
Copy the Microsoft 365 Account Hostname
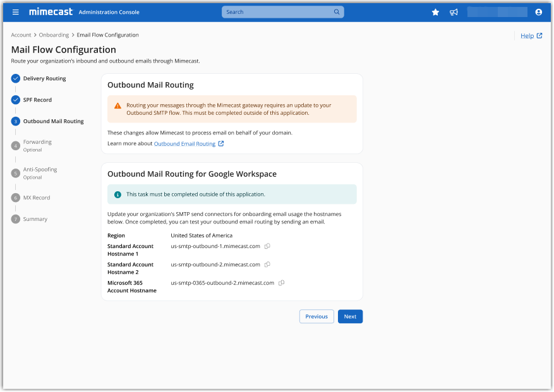(x=280, y=283)
